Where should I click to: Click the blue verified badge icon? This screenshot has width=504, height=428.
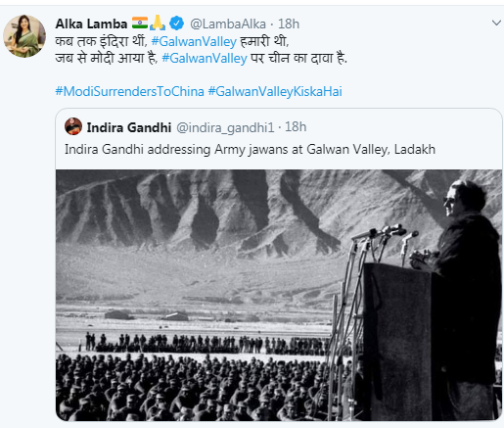177,24
